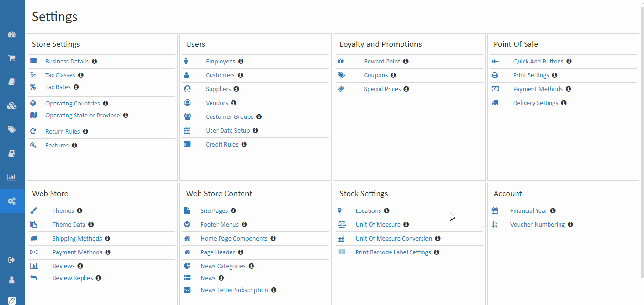Click the sign-out icon in the sidebar
Screen dimensions: 644x305
12,260
